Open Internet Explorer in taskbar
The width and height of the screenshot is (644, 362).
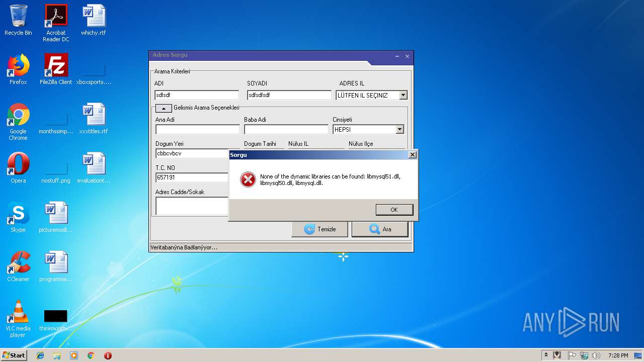click(x=40, y=355)
